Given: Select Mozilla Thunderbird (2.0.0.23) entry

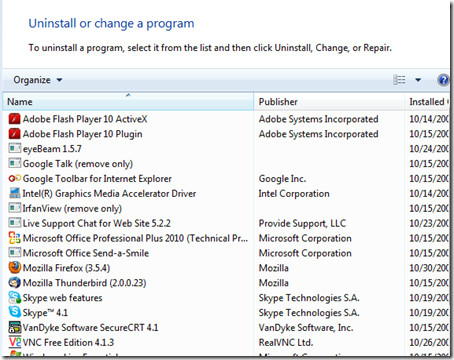Looking at the screenshot, I should tap(84, 283).
